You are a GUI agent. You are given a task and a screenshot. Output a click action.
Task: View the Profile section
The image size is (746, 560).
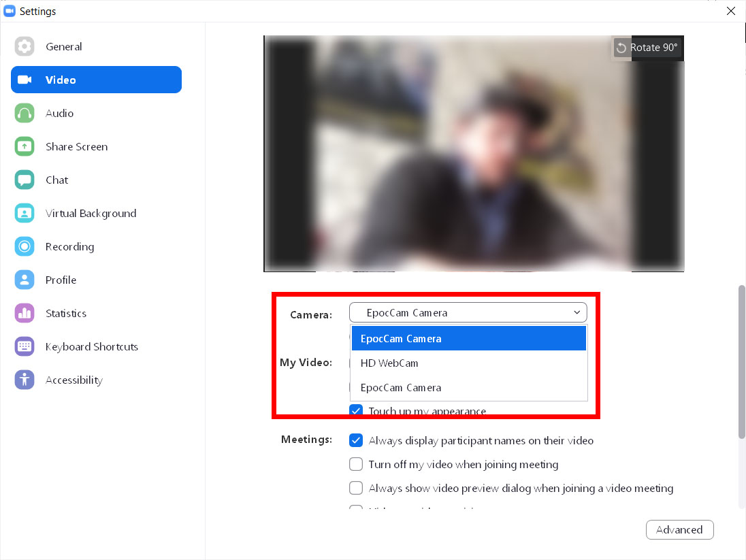coord(96,280)
